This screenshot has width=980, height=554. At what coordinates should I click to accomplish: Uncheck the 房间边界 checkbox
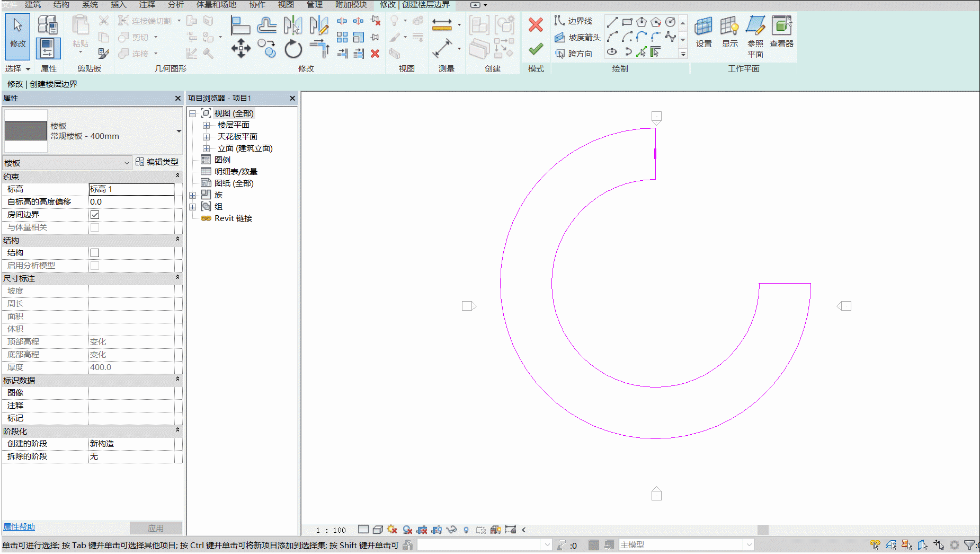click(95, 215)
